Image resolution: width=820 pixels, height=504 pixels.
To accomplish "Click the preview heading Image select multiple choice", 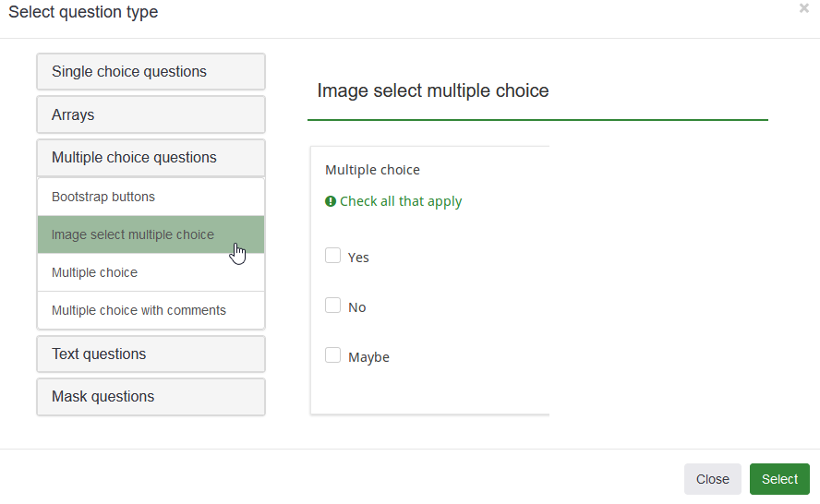I will point(433,90).
